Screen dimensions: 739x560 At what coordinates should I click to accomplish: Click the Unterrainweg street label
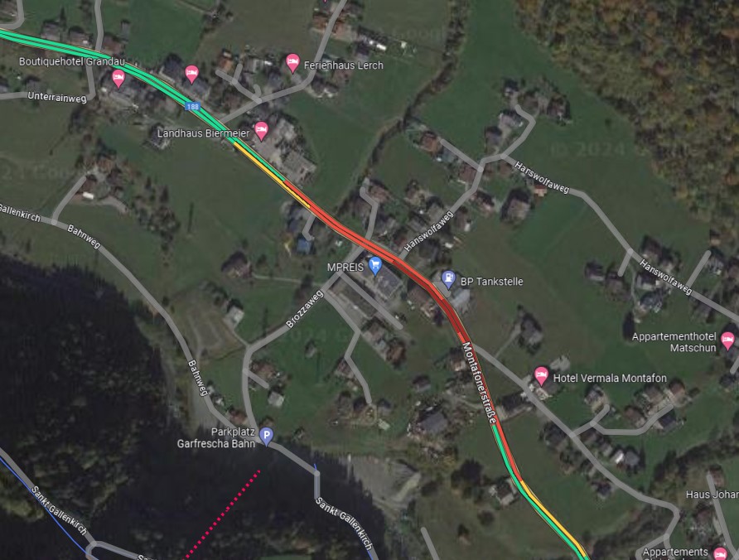(57, 97)
